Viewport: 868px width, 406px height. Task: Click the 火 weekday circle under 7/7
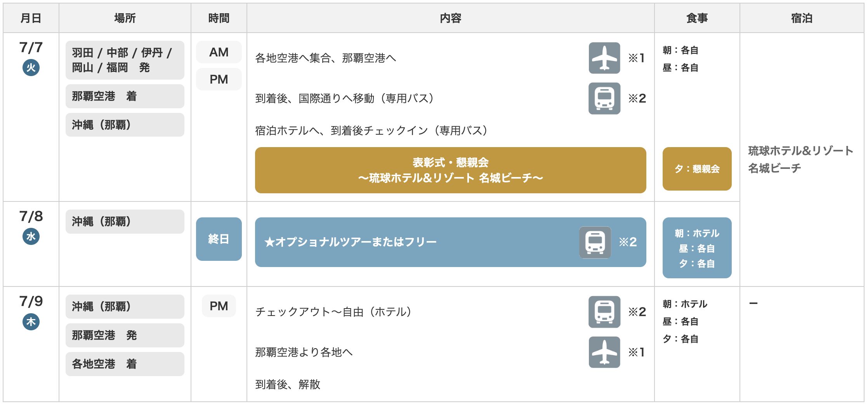point(31,68)
